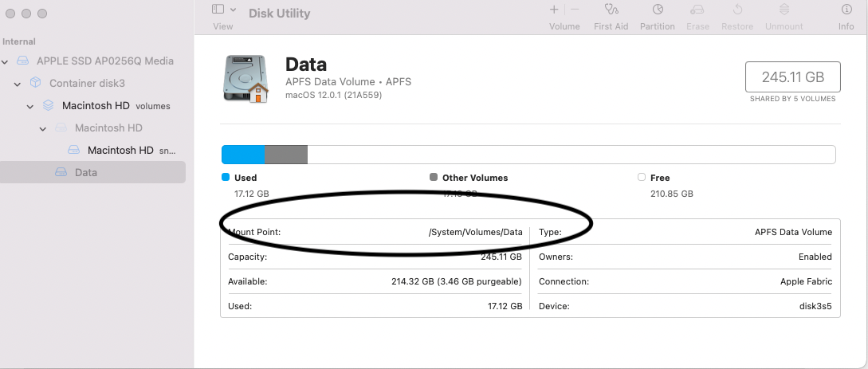Remove a volume with the minus icon

coord(575,10)
